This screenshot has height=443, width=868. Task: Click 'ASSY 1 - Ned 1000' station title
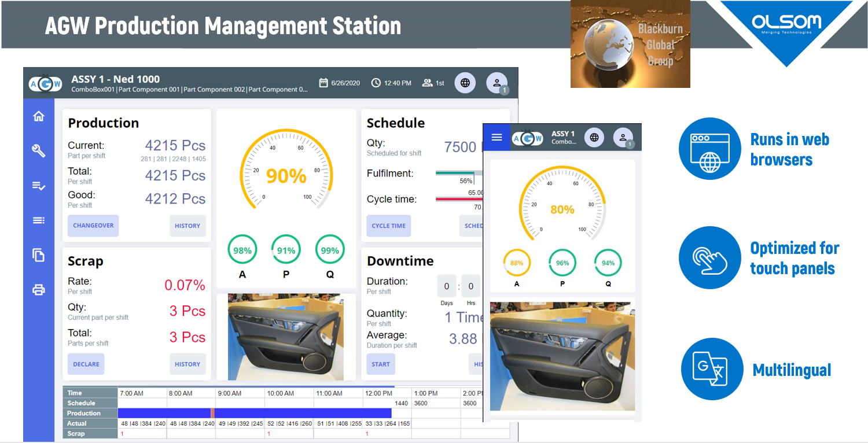(x=116, y=79)
